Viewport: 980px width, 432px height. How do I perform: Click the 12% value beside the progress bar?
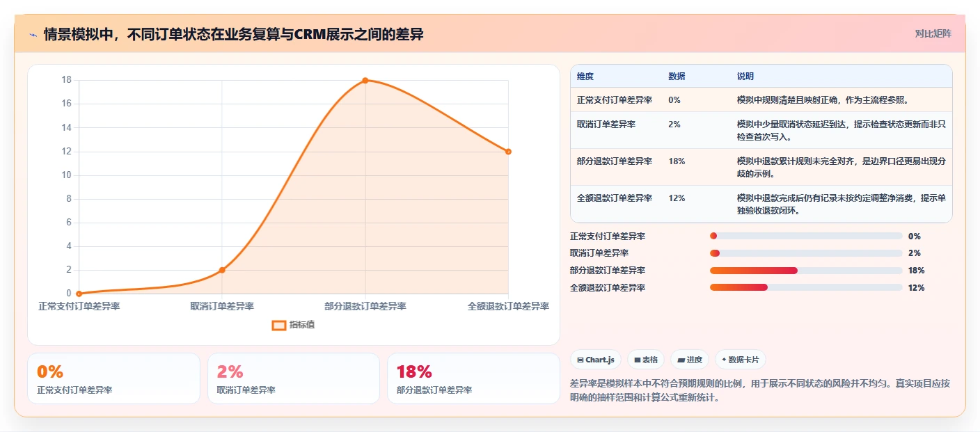tap(917, 287)
